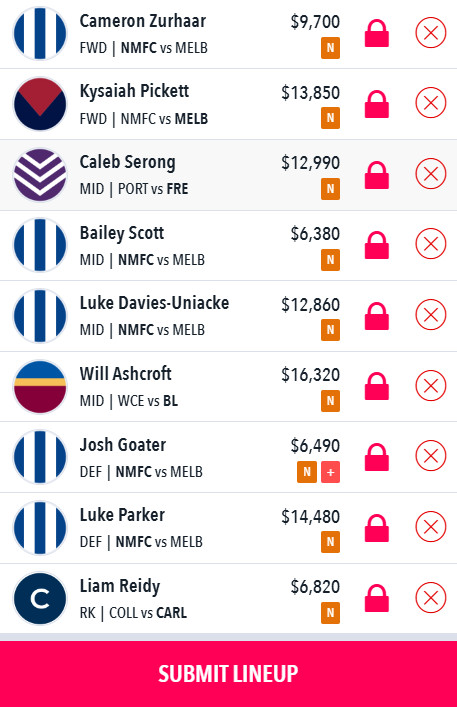The image size is (457, 707).
Task: Click the N badge for Cameron Zurhaar
Action: point(330,48)
